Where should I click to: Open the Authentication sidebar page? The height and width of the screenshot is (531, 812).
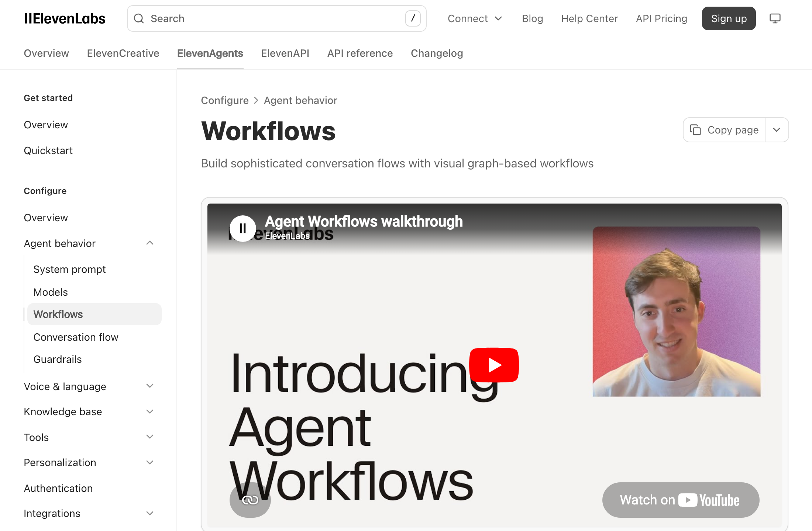[x=58, y=488]
